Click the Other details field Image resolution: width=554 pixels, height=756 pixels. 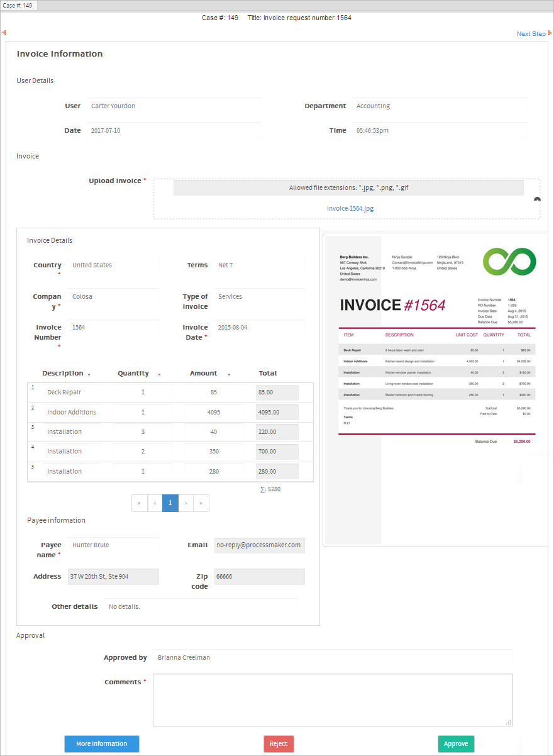(201, 607)
